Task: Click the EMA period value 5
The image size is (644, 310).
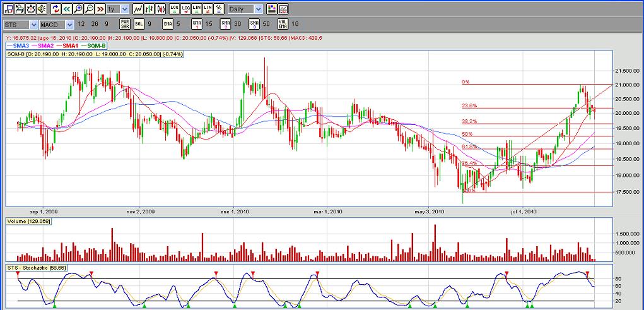Action: tap(178, 24)
